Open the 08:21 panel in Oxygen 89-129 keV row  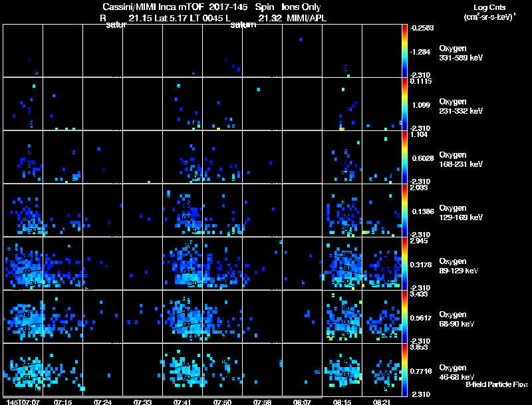tap(382, 263)
